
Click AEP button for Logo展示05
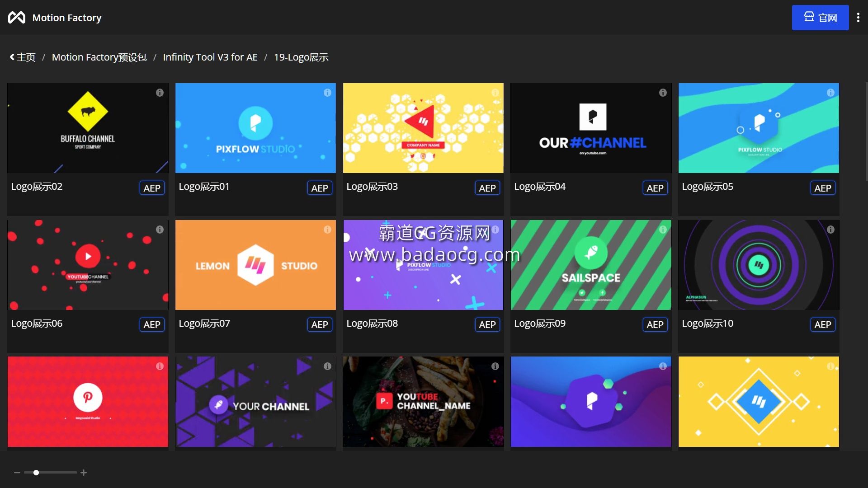[823, 188]
